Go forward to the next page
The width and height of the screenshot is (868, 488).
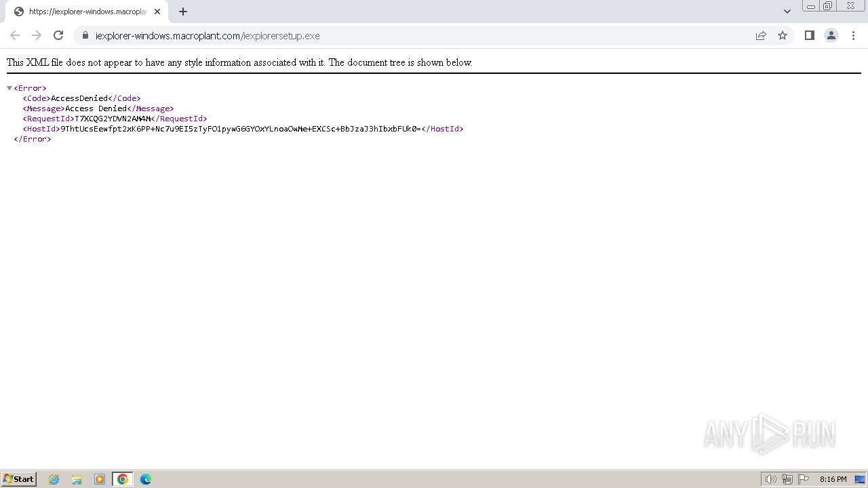coord(37,35)
